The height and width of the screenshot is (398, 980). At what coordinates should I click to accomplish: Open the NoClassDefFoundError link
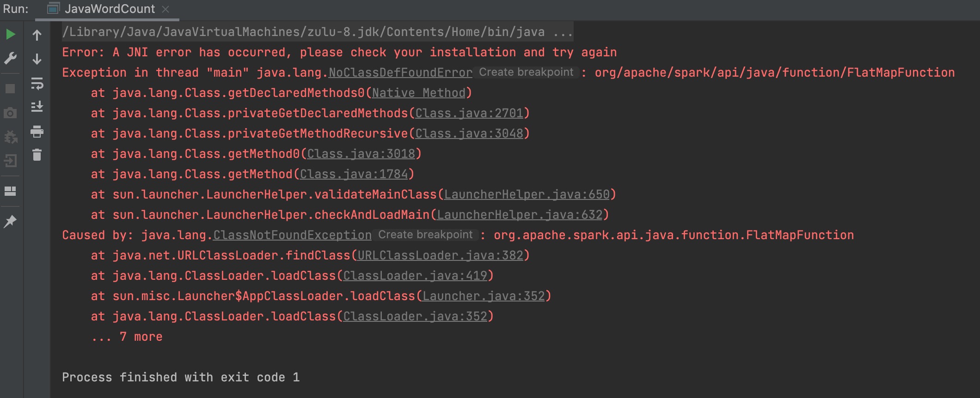point(400,72)
